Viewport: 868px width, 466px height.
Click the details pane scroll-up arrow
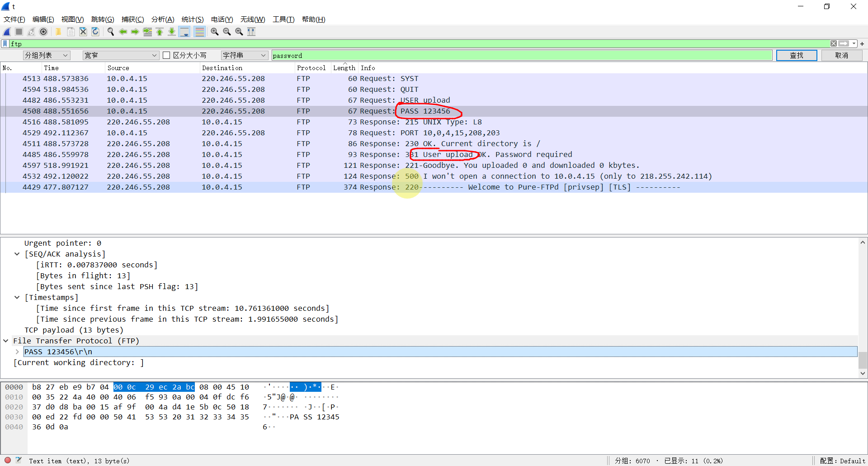[x=863, y=243]
